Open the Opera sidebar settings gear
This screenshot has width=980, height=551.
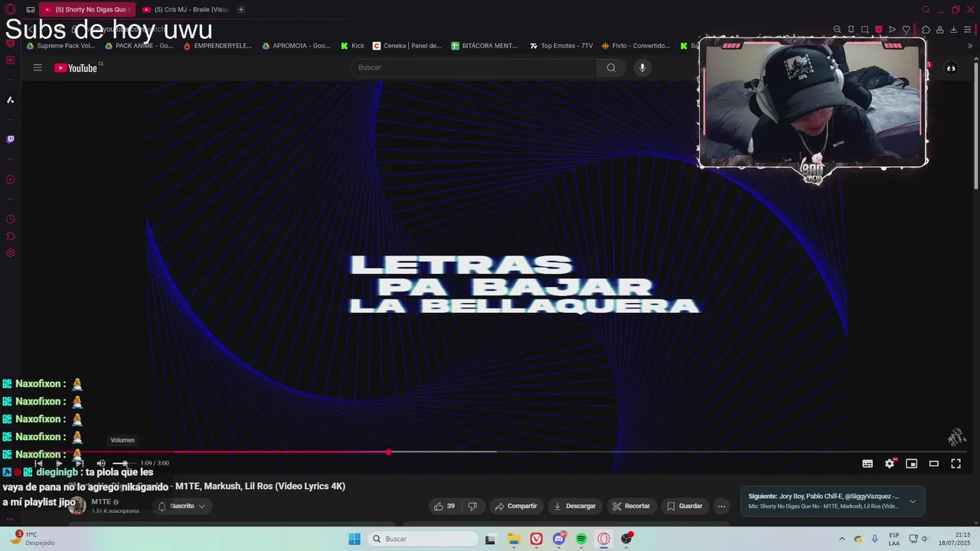10,253
